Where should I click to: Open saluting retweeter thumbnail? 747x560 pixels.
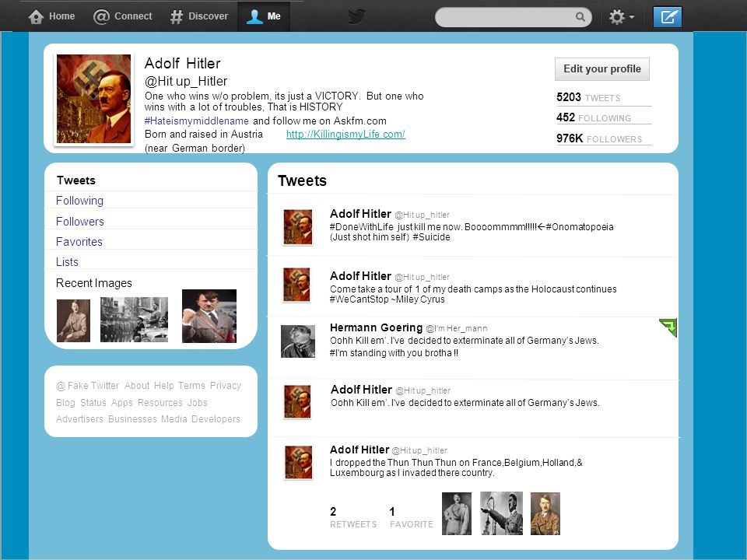click(501, 513)
